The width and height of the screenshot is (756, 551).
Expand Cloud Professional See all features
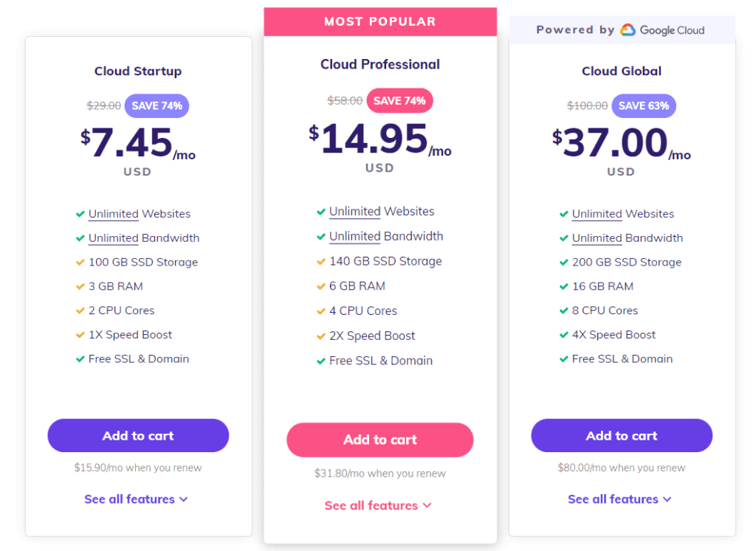[x=378, y=505]
